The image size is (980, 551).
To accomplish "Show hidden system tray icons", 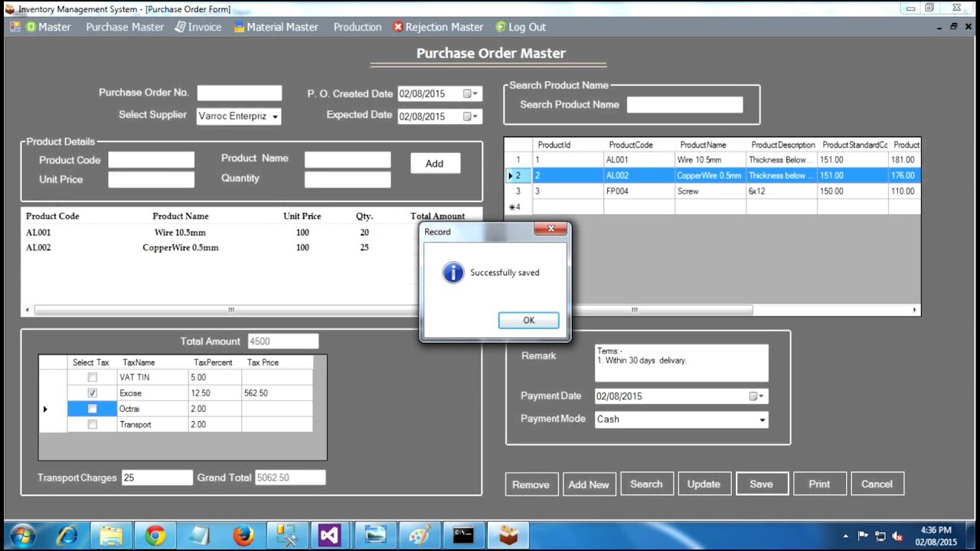I will [x=846, y=536].
